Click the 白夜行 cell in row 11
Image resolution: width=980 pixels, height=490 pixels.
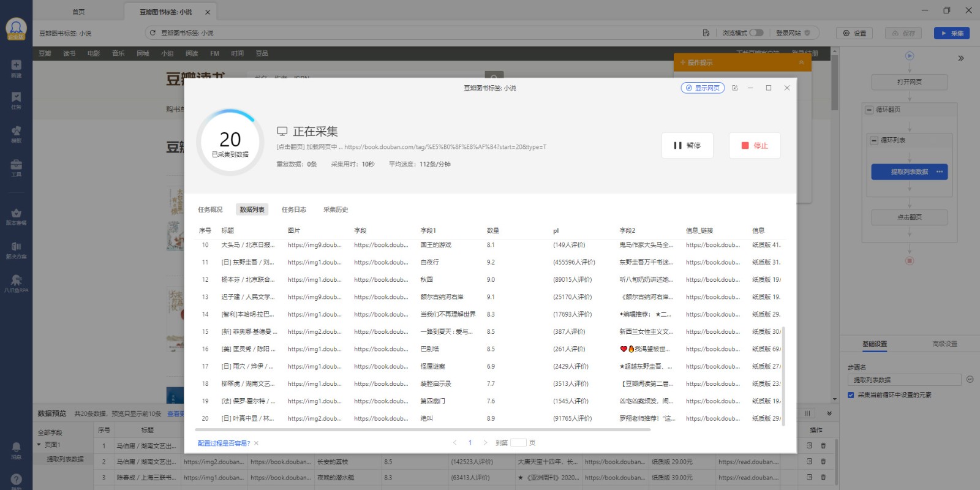[430, 262]
